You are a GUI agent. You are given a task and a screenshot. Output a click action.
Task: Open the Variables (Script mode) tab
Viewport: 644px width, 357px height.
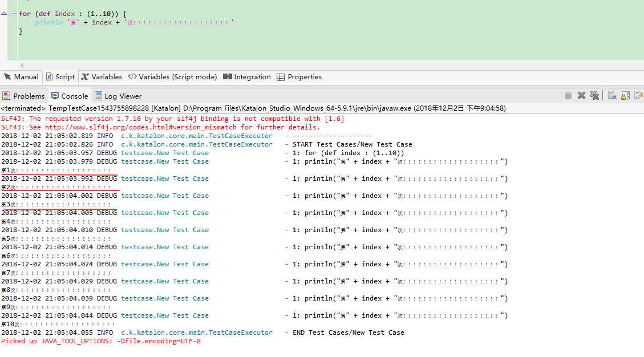point(172,77)
